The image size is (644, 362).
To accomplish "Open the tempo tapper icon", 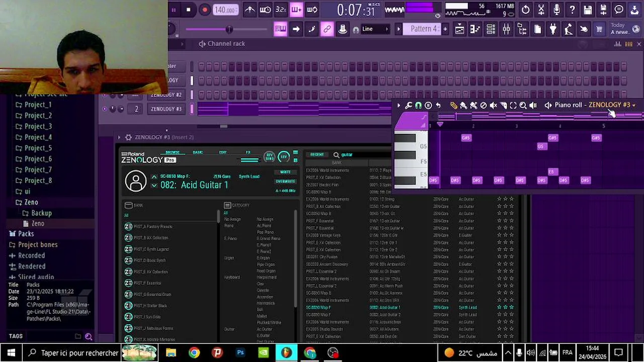I will tap(569, 29).
